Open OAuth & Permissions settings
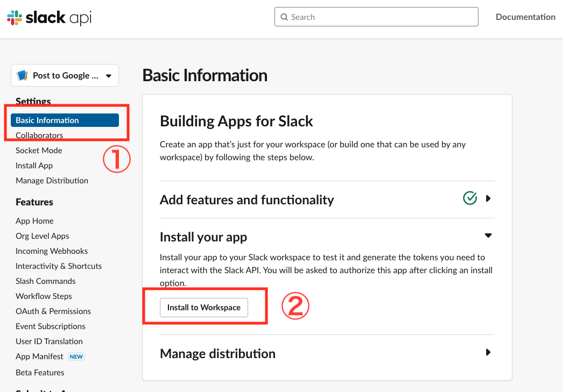Viewport: 563px width, 392px height. 53,311
